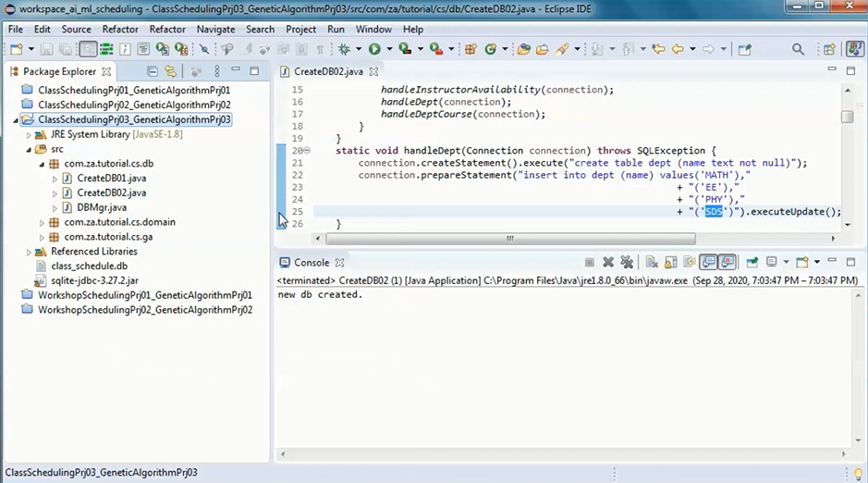Viewport: 868px width, 483px height.
Task: Open the Back history dropdown arrow
Action: 692,49
